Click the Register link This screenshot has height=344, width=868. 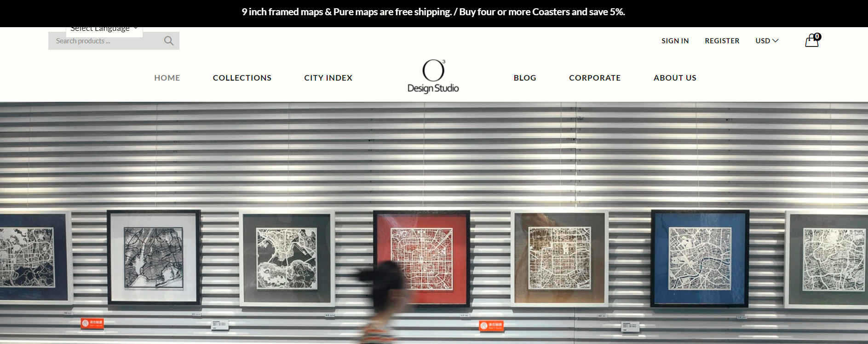click(x=722, y=41)
